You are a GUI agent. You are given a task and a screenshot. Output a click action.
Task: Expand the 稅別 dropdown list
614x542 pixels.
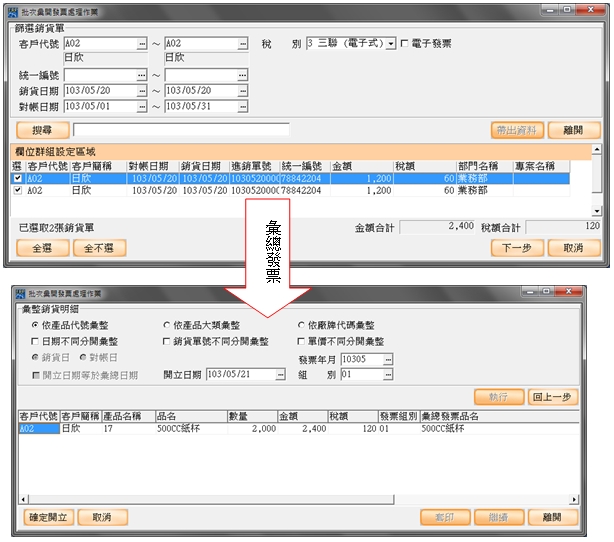point(390,45)
